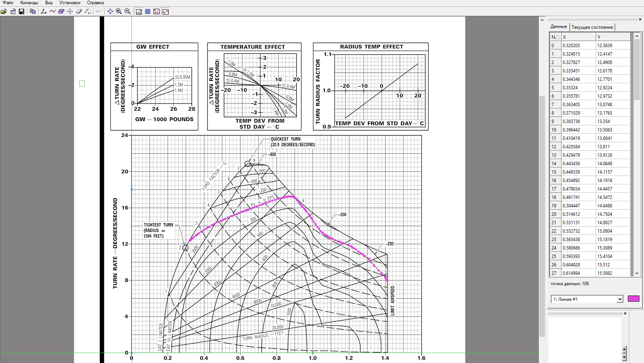This screenshot has width=644, height=363.
Task: Select the digitize area grid tool
Action: pyautogui.click(x=61, y=11)
